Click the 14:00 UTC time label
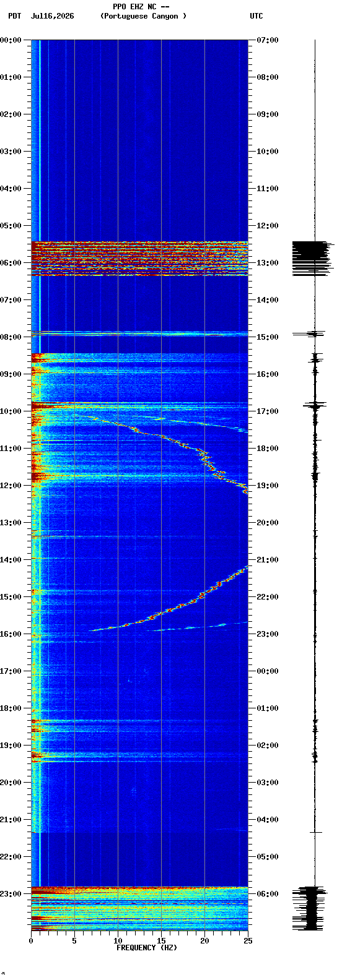This screenshot has width=342, height=980. tap(268, 300)
